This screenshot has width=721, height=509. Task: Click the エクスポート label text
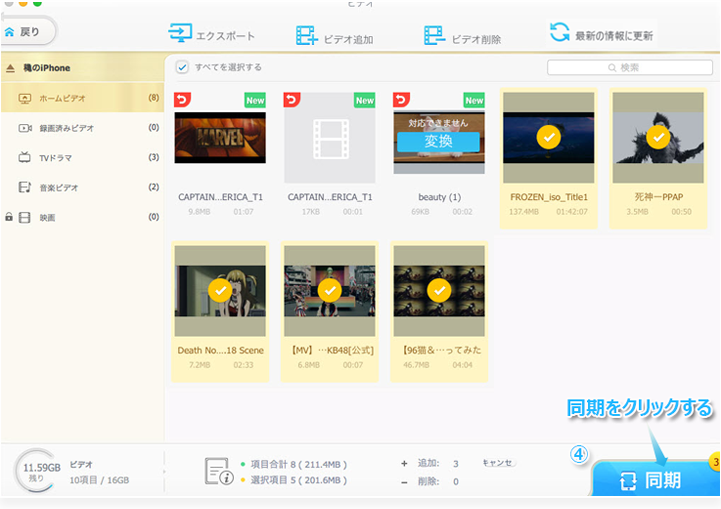pyautogui.click(x=225, y=36)
